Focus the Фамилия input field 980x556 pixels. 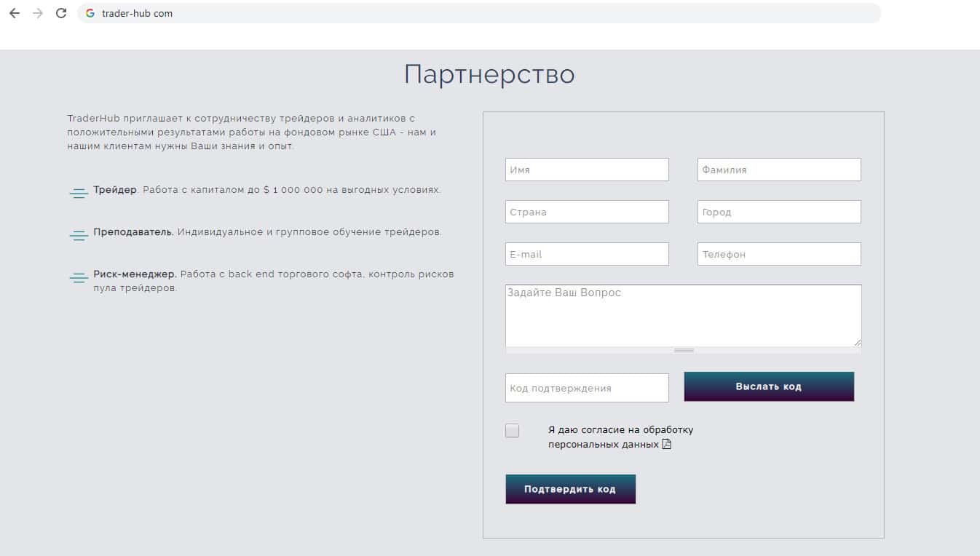pos(779,170)
